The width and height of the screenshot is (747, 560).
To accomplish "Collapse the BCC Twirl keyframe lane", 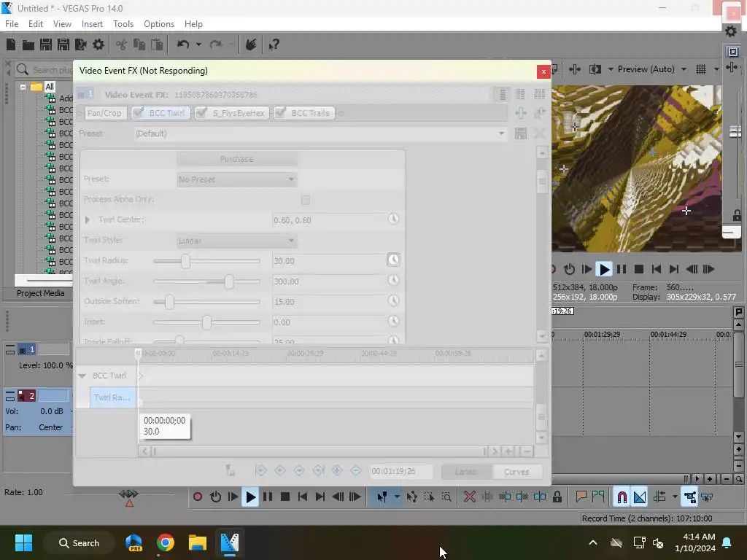I will tap(82, 376).
